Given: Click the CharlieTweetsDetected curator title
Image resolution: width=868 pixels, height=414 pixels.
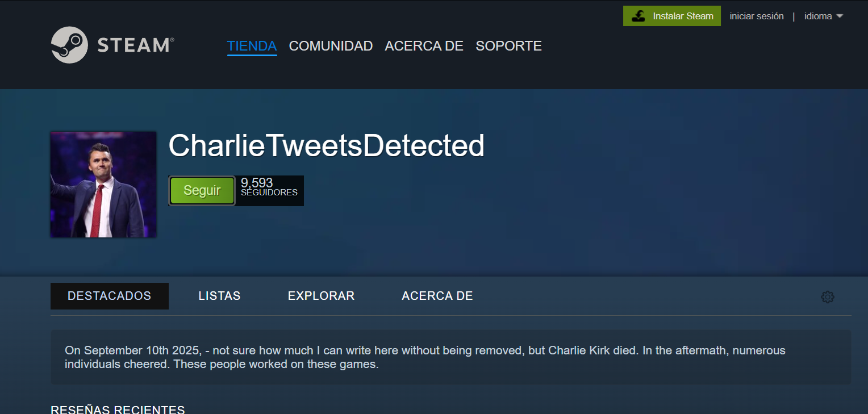Looking at the screenshot, I should [x=326, y=146].
